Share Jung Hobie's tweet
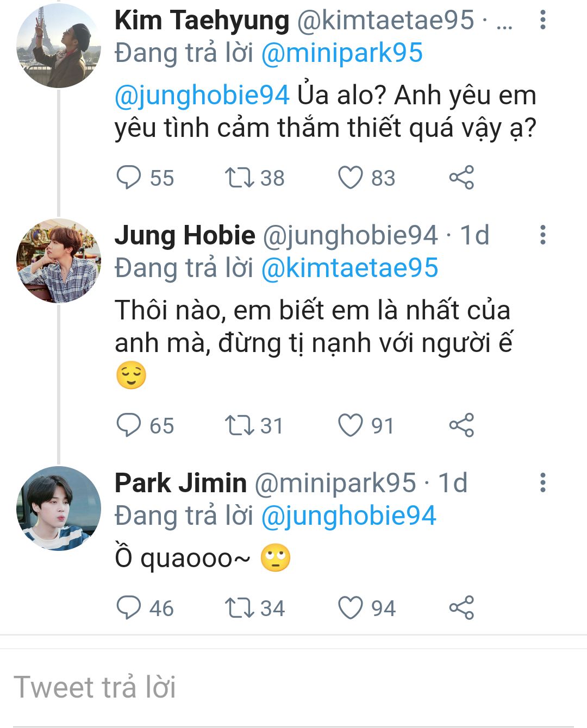Image resolution: width=587 pixels, height=728 pixels. tap(461, 425)
